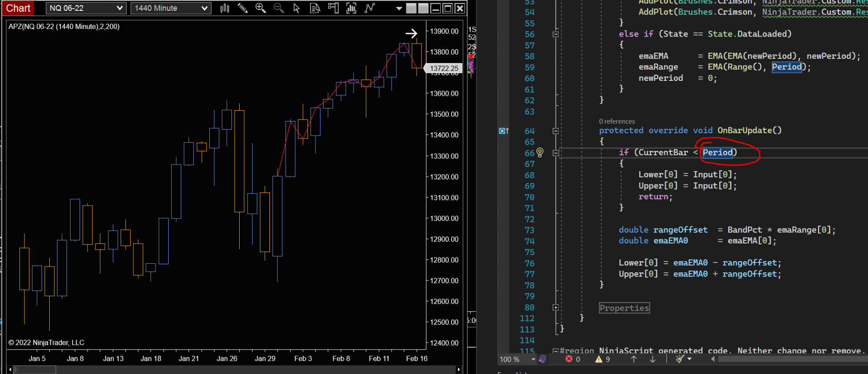Click the Period argument on line 59

point(787,67)
